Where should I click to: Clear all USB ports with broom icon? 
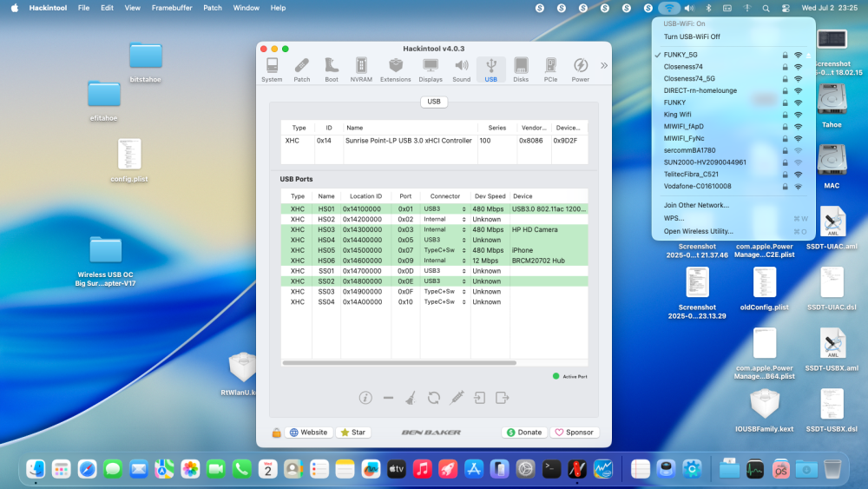point(411,398)
